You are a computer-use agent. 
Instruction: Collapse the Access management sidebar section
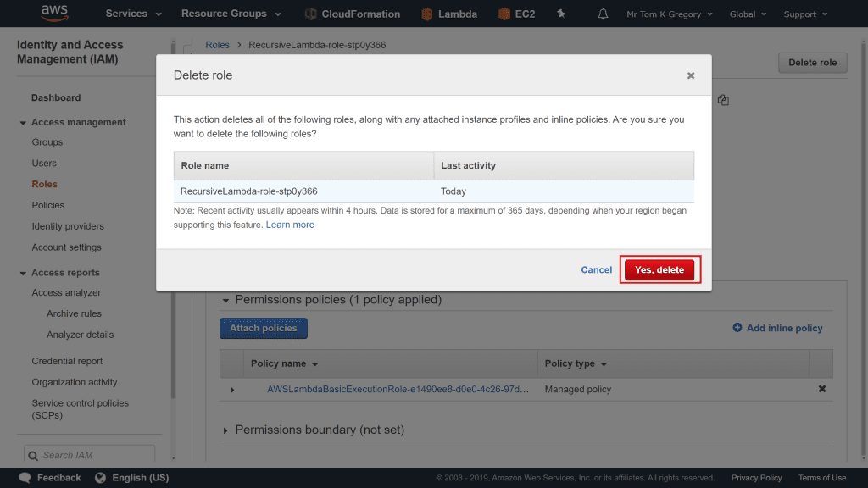coord(23,123)
